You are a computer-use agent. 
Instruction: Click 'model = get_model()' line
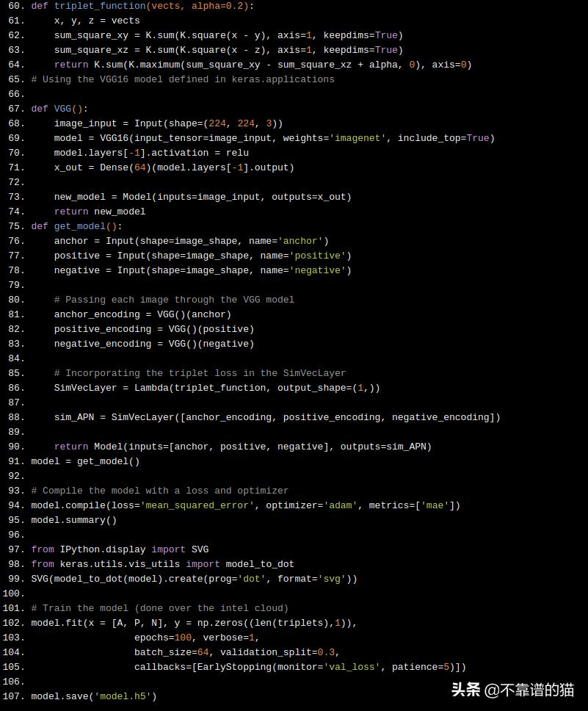[x=85, y=461]
